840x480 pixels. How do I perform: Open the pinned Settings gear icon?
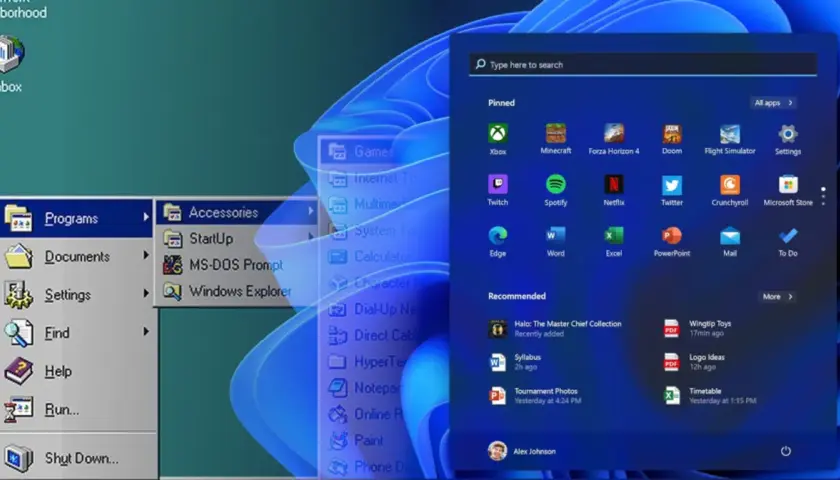[788, 133]
